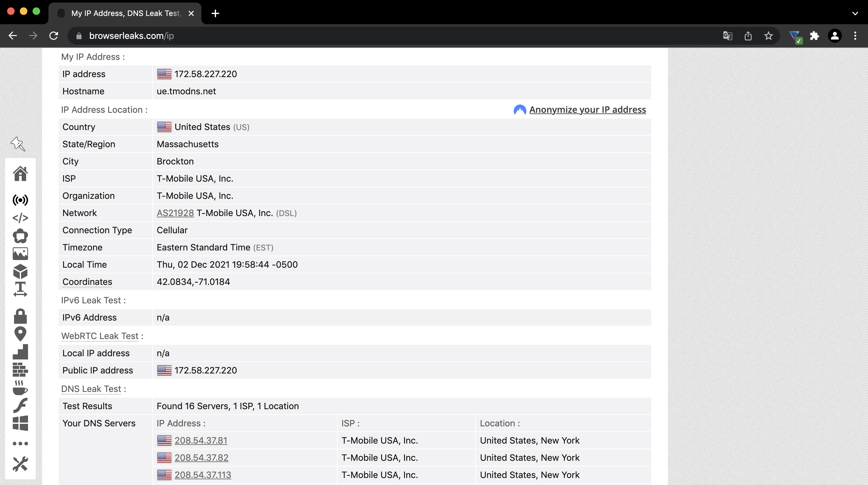Image resolution: width=868 pixels, height=485 pixels.
Task: Click the home icon in left sidebar
Action: [x=20, y=174]
